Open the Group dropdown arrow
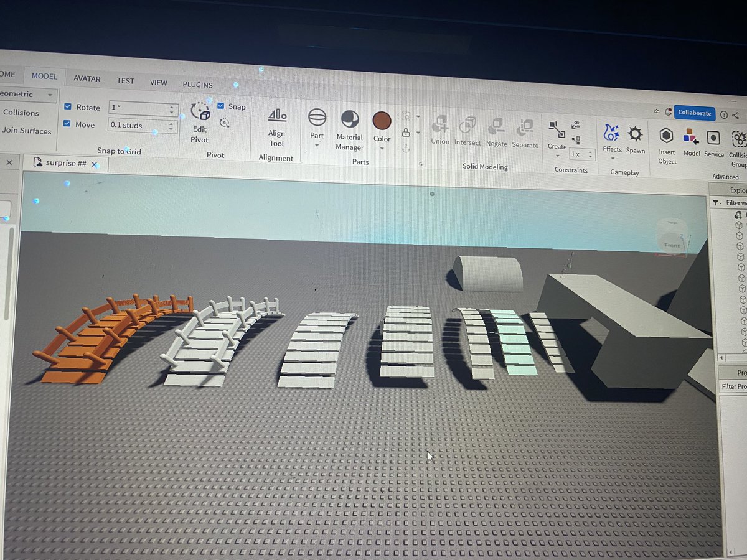Screen dimensions: 747x560 [x=418, y=116]
